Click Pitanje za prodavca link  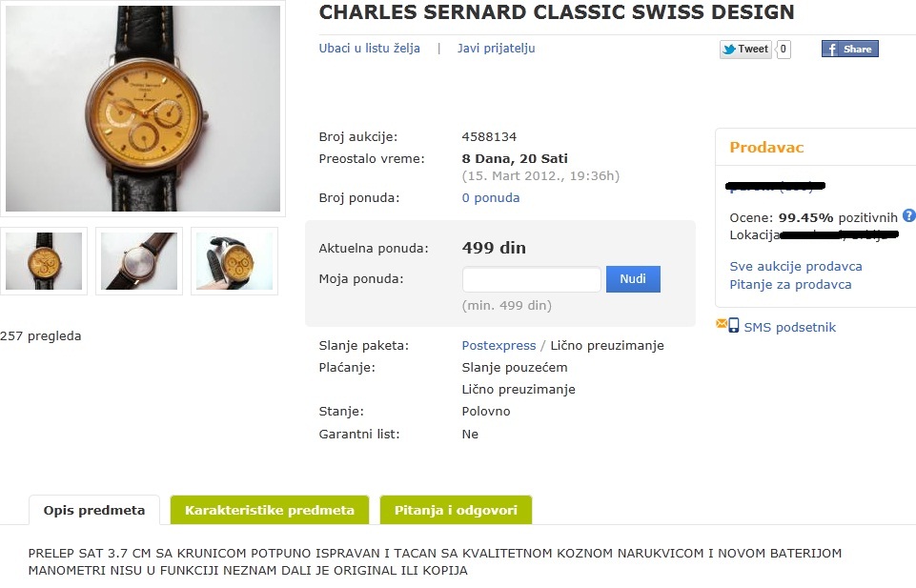(x=790, y=285)
